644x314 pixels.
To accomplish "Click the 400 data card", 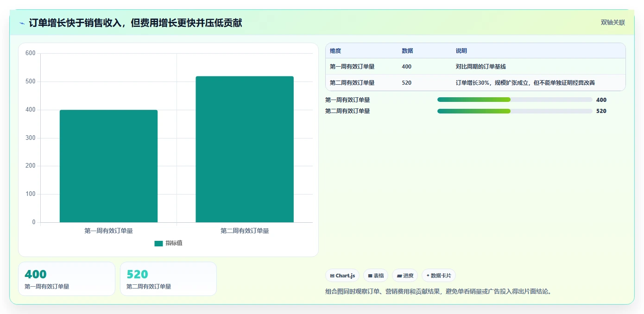I will click(67, 279).
